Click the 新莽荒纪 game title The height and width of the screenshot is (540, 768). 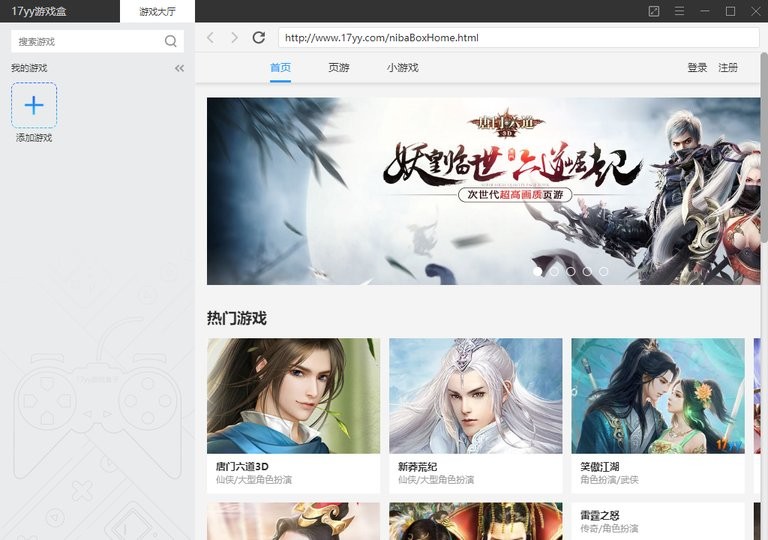point(417,466)
